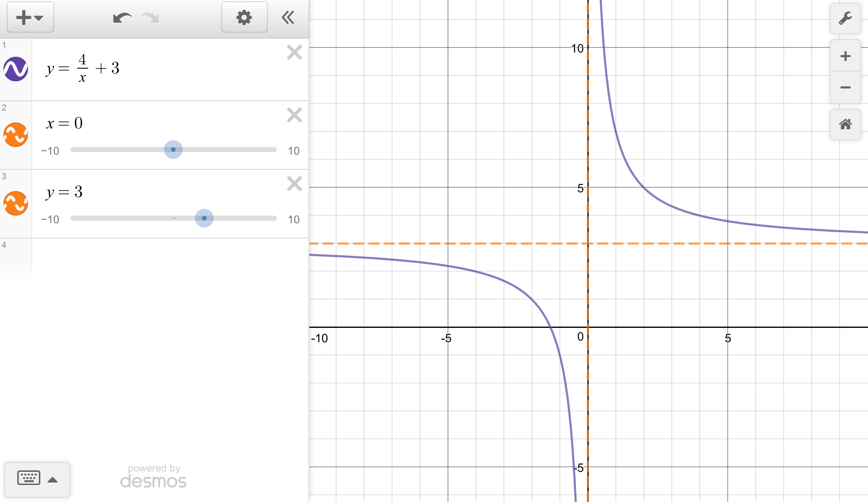This screenshot has width=868, height=502.
Task: Click the x=0 slider handle
Action: (x=173, y=150)
